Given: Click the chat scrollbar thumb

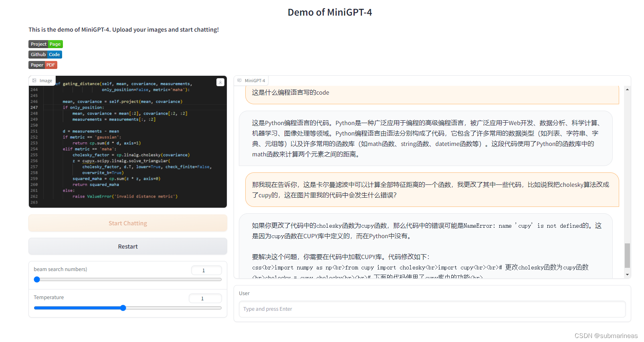Looking at the screenshot, I should (x=627, y=255).
